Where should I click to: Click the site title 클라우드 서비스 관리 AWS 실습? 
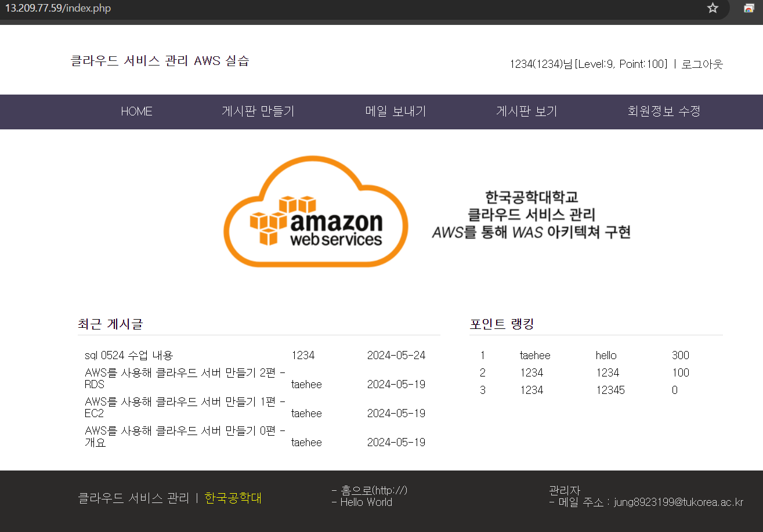pyautogui.click(x=160, y=61)
